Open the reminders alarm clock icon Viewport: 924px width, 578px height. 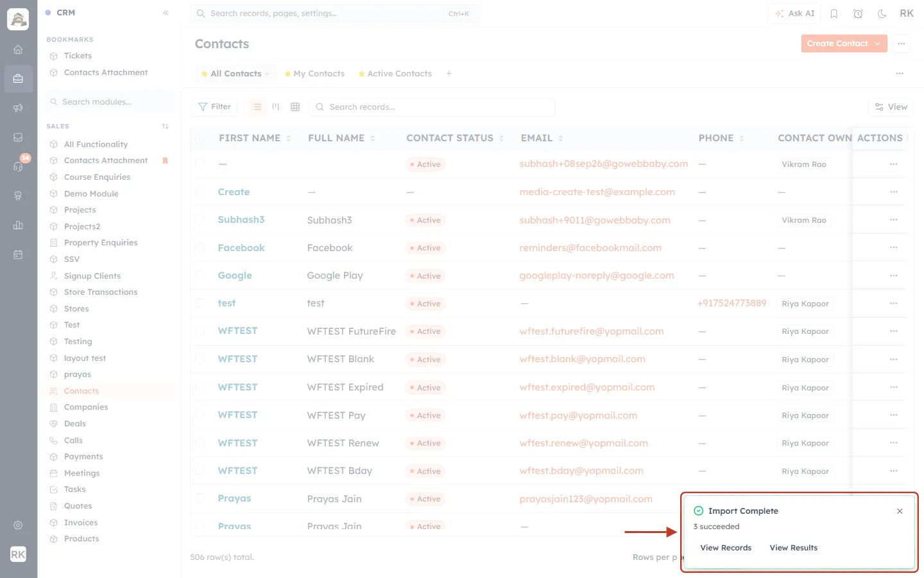(858, 13)
